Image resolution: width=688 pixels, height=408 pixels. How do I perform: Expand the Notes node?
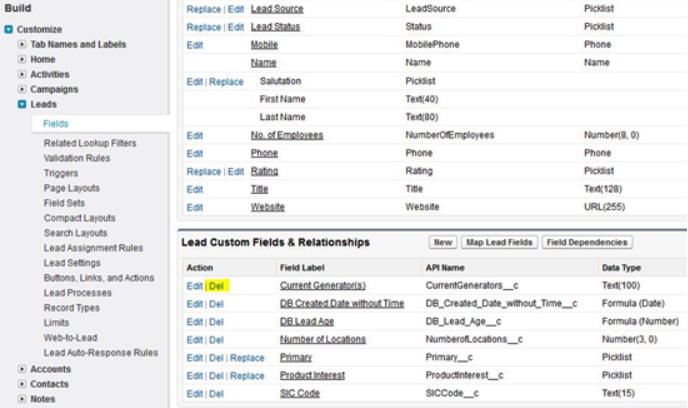(22, 399)
